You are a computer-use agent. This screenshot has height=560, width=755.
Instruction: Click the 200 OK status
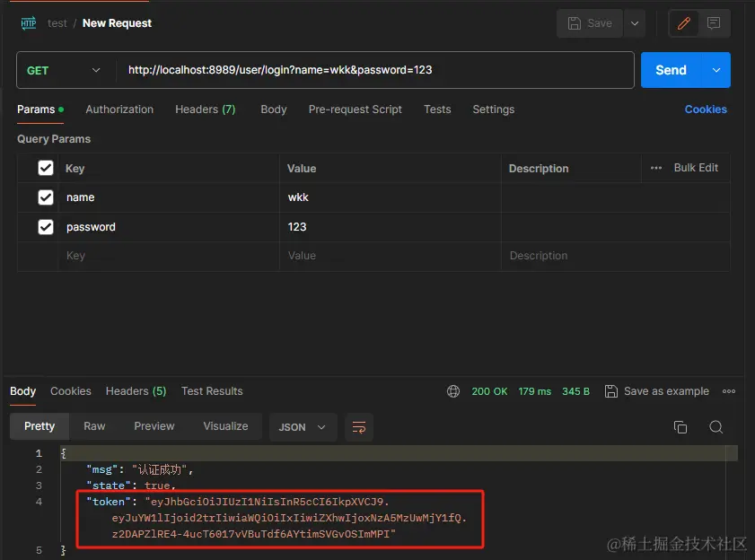tap(489, 391)
